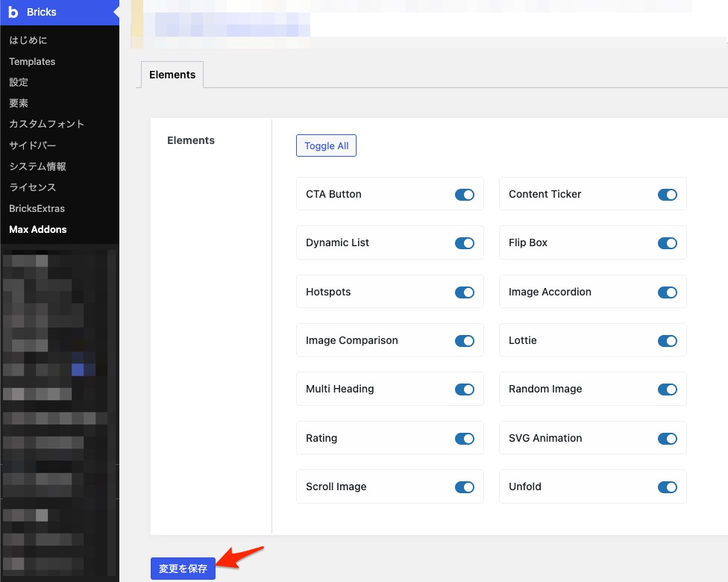Toggle the Lottie element off

(x=668, y=340)
